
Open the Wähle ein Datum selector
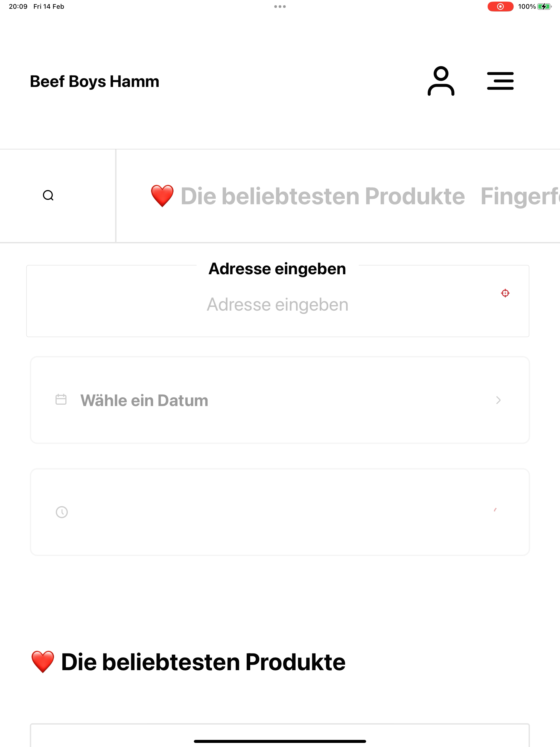pyautogui.click(x=280, y=400)
